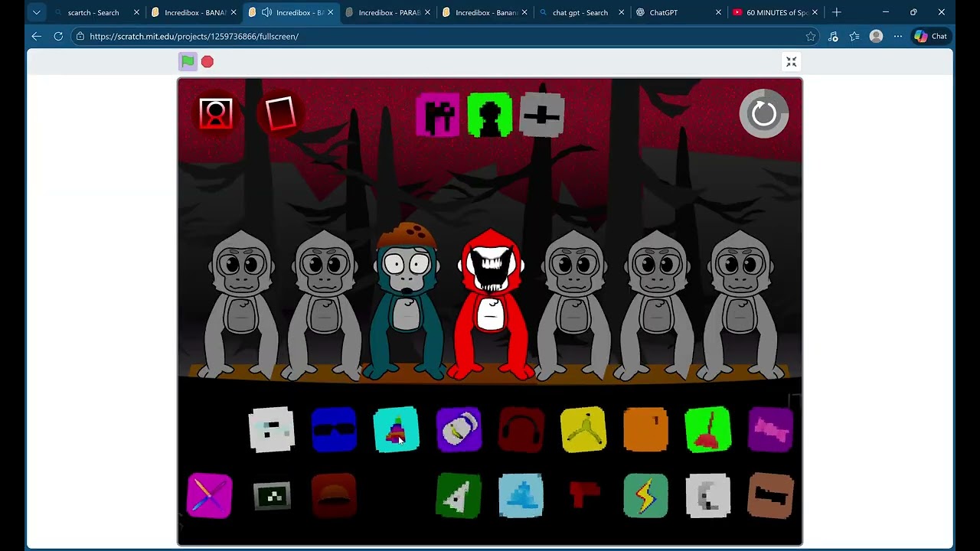Open a new browser tab

(837, 12)
